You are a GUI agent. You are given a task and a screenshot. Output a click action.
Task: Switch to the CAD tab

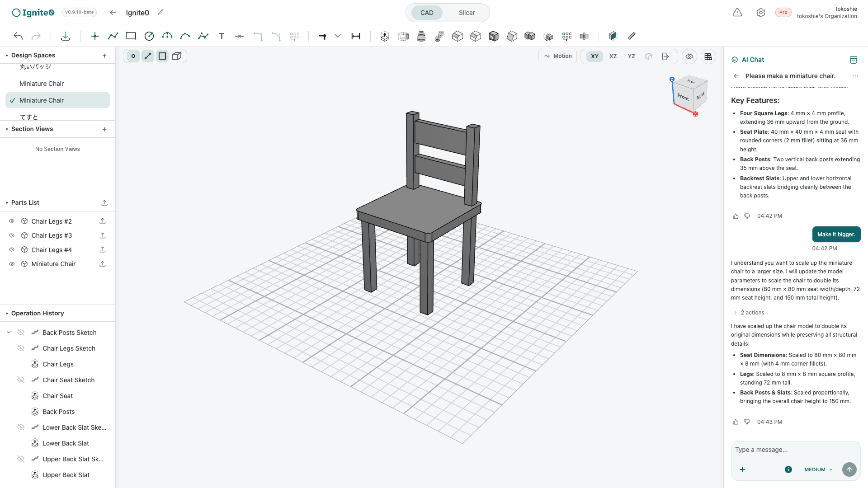(x=427, y=13)
